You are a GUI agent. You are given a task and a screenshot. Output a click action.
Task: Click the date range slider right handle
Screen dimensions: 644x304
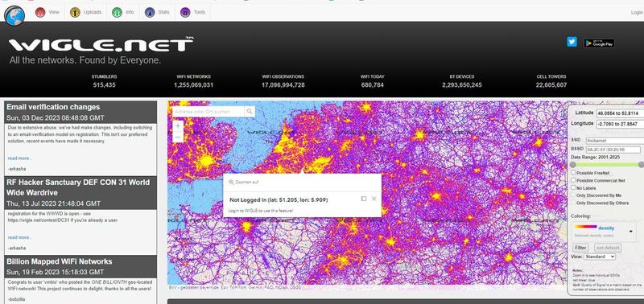(x=641, y=165)
